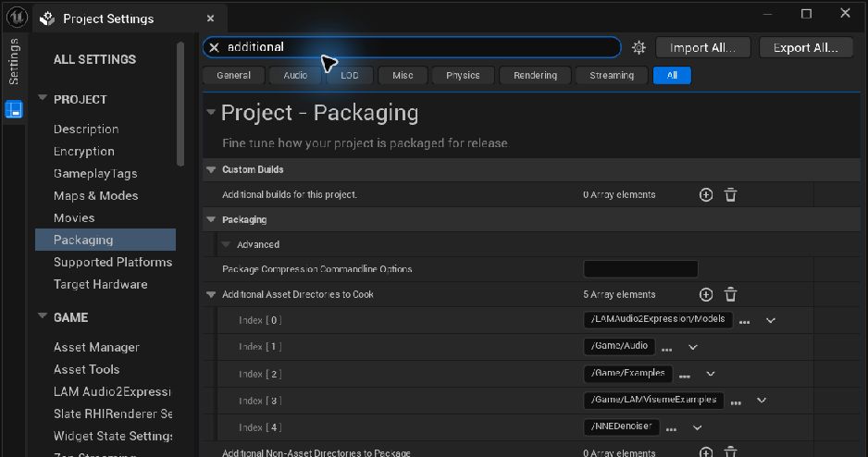Open the GameplayTags settings page
Screen dimensions: 868x457
pos(95,173)
